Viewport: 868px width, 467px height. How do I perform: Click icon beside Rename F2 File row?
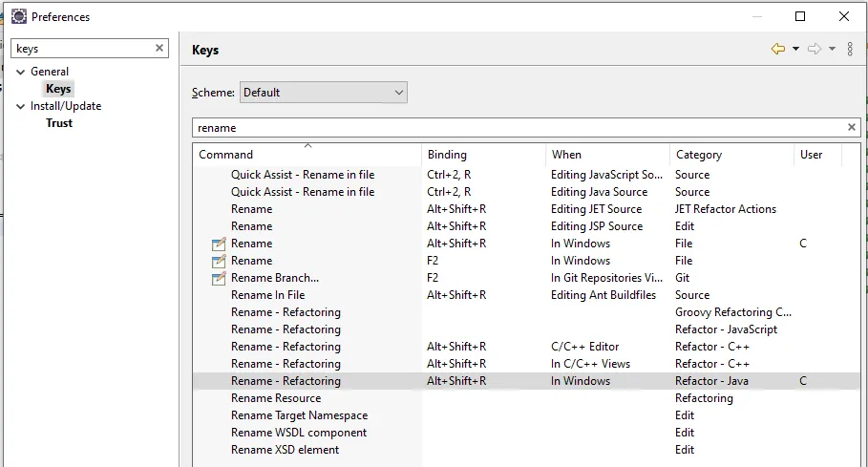point(219,261)
